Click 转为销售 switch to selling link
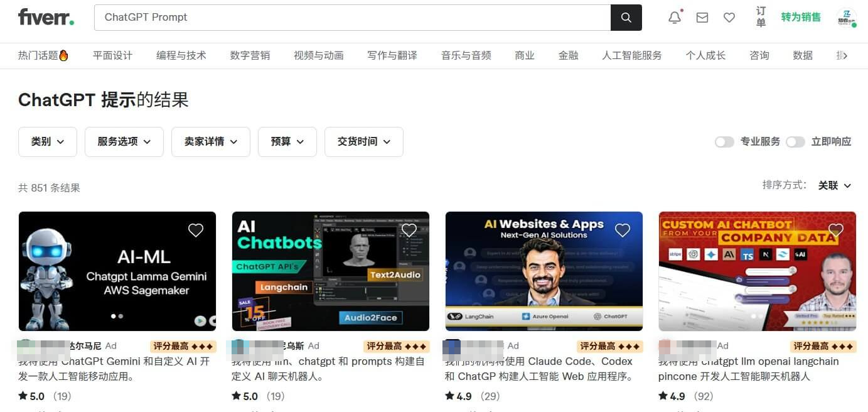This screenshot has height=412, width=868. (x=801, y=18)
